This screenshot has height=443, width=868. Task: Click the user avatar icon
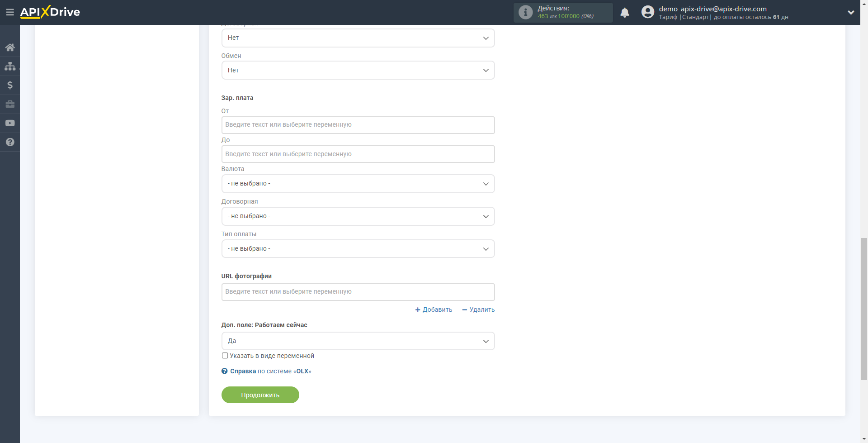[x=648, y=12]
